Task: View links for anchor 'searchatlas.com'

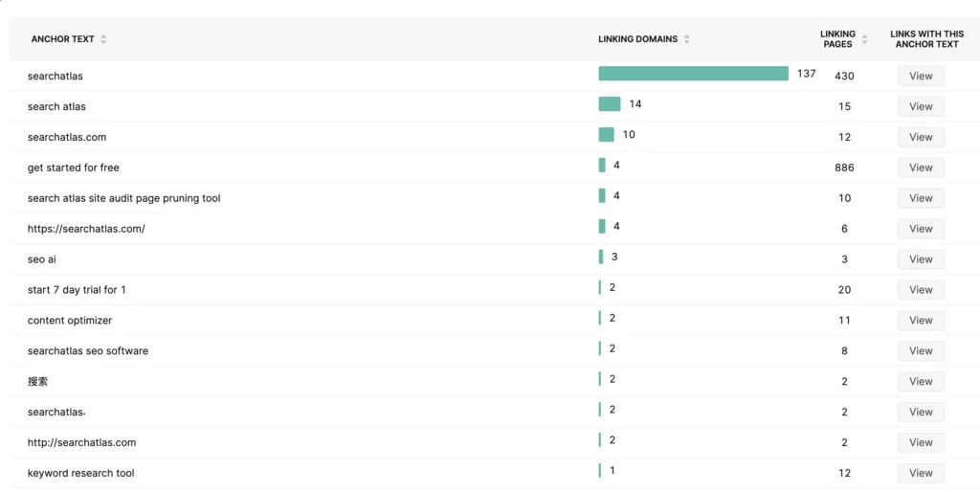Action: [921, 137]
